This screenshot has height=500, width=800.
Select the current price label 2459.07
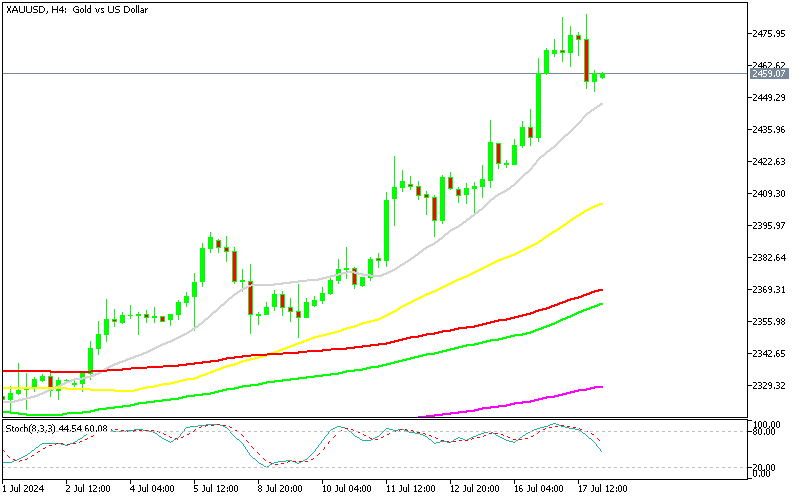coord(768,74)
